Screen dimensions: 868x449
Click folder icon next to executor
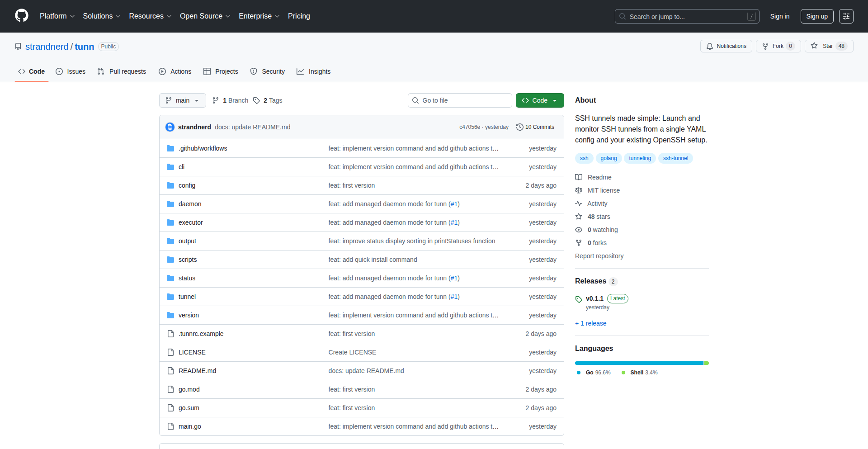pyautogui.click(x=170, y=222)
